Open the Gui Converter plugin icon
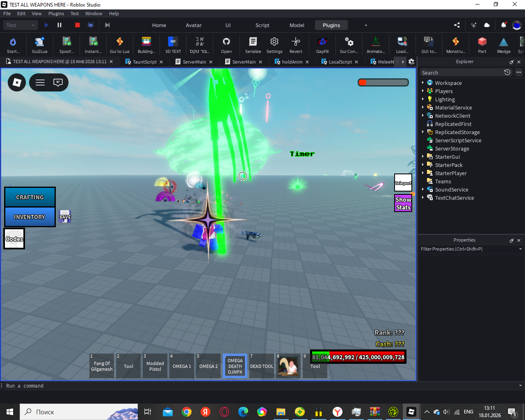Screen dimensions: 525x420 [349, 45]
